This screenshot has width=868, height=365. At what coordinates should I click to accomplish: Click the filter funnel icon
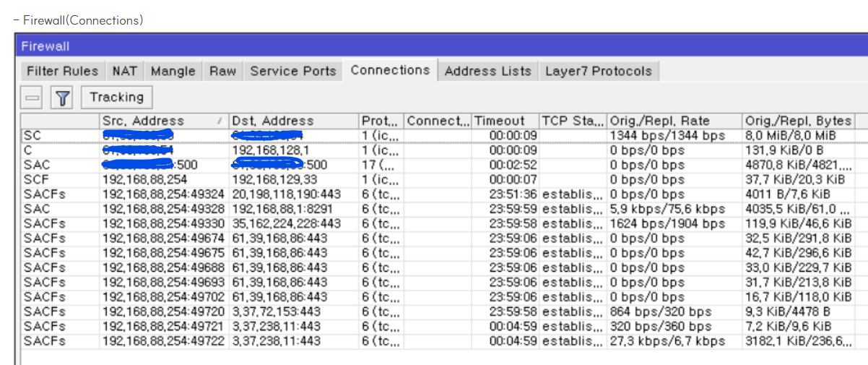point(64,97)
